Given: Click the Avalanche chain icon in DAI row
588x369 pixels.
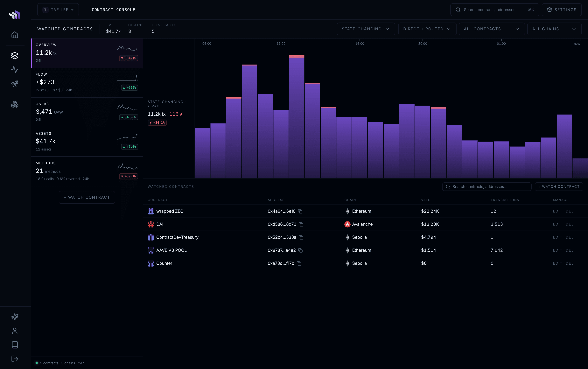Looking at the screenshot, I should 347,224.
